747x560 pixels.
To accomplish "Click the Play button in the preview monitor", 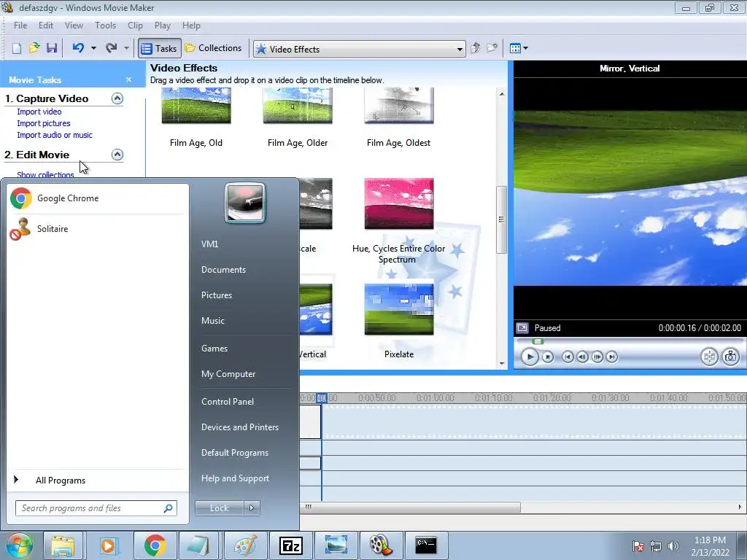I will tap(530, 357).
